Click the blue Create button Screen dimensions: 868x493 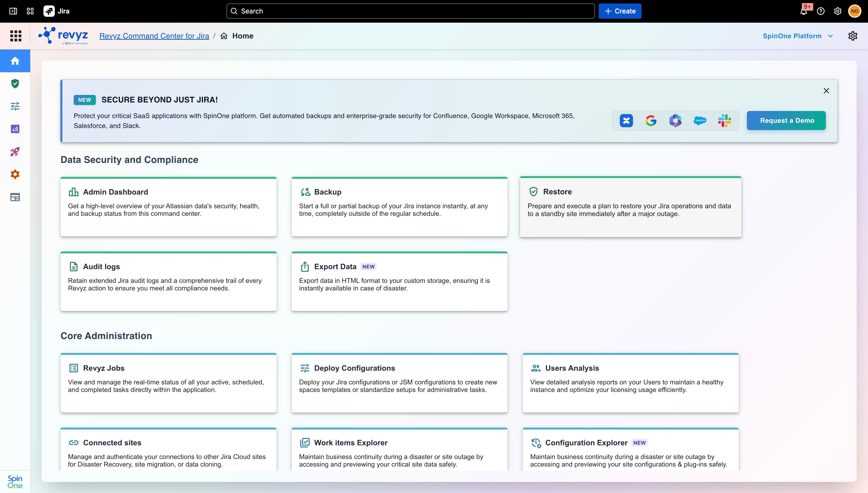click(x=620, y=11)
